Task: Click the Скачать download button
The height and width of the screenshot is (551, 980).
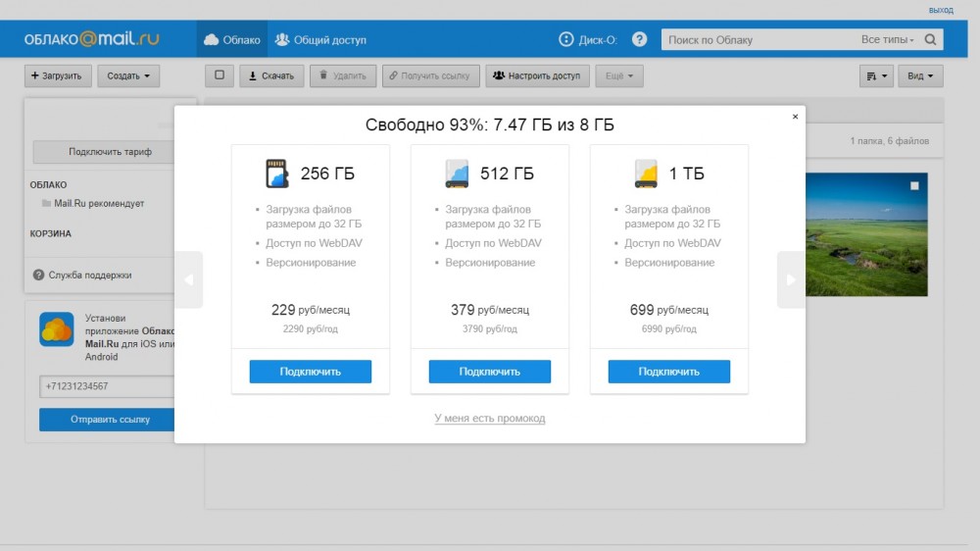Action: pyautogui.click(x=271, y=75)
